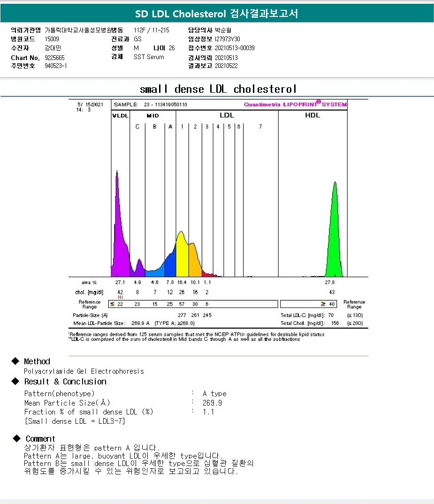Click VLDL area % value 27.1
The image size is (434, 504).
120,283
